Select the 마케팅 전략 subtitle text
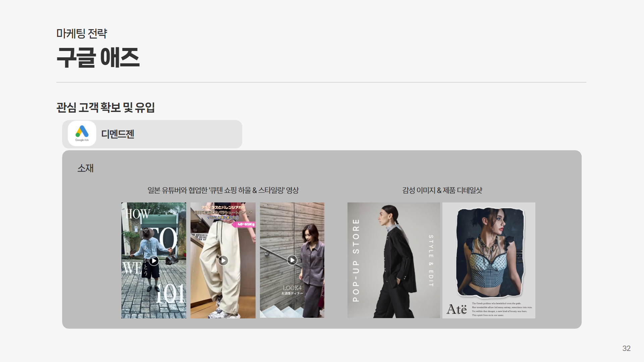The height and width of the screenshot is (362, 644). 82,34
